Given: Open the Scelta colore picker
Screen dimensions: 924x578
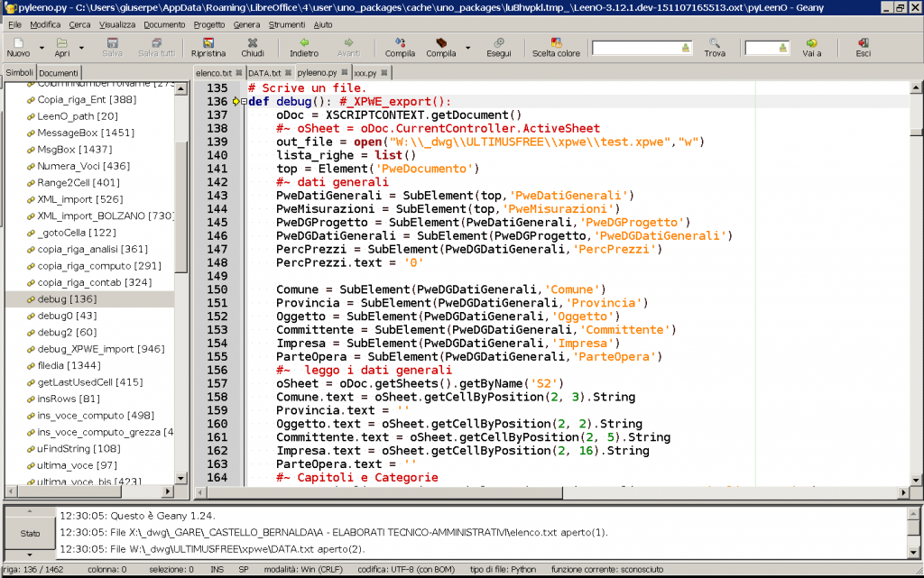Looking at the screenshot, I should 556,47.
